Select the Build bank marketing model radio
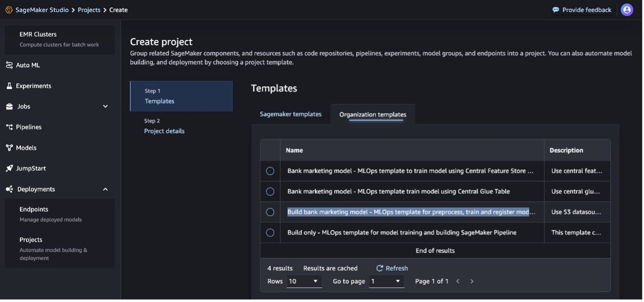Screen dimensions: 644x302 (270, 212)
